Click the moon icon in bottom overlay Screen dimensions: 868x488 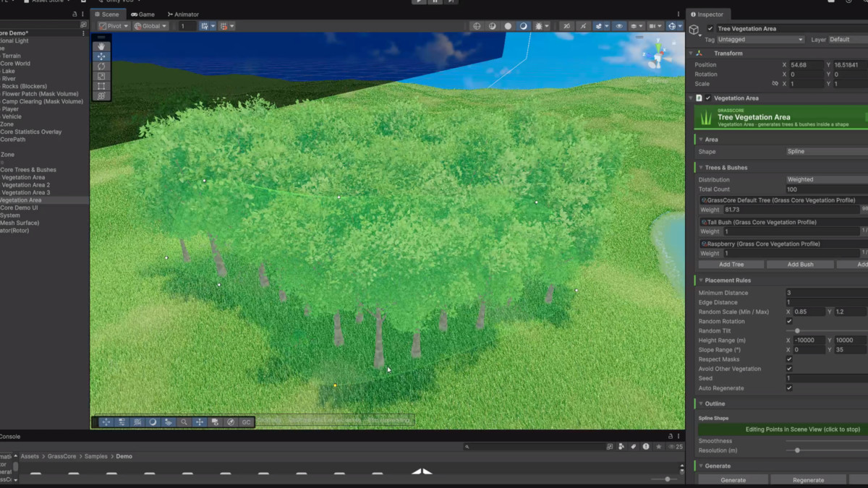point(153,422)
